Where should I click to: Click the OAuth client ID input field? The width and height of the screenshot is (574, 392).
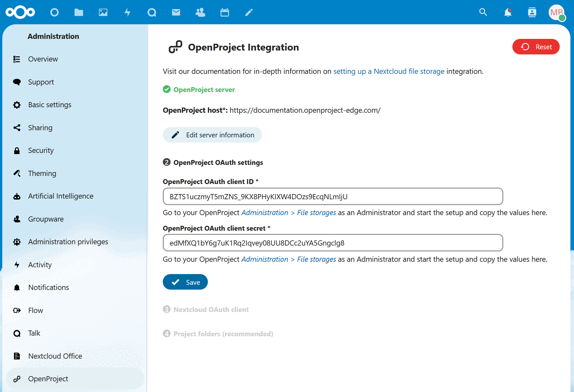tap(332, 196)
